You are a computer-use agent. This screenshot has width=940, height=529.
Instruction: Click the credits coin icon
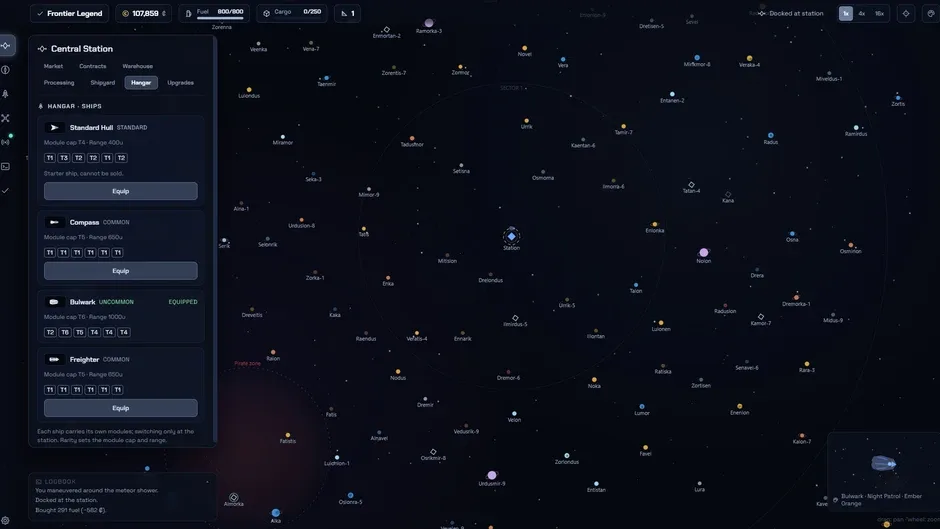point(125,13)
